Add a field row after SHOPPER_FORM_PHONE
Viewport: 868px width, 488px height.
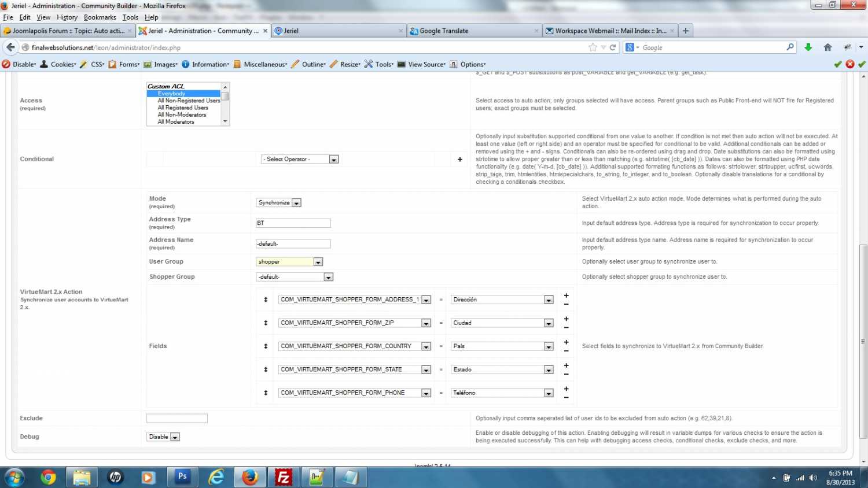point(567,389)
